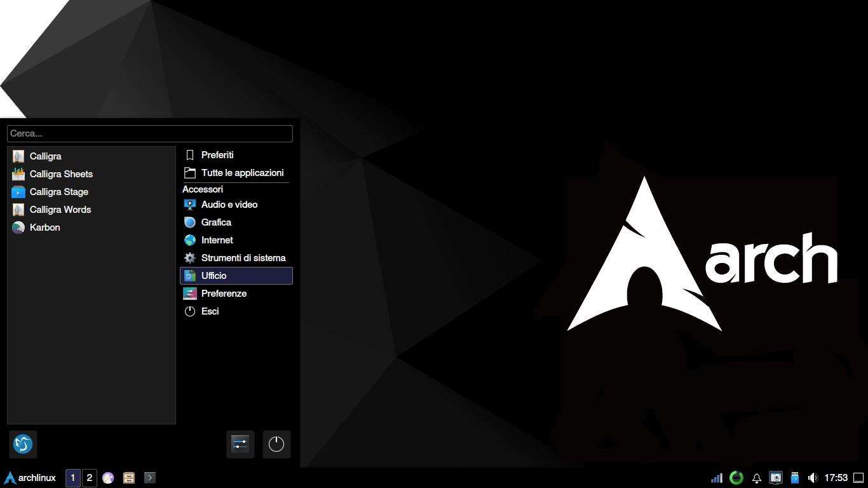868x488 pixels.
Task: Switch to workspace 2
Action: click(x=90, y=478)
